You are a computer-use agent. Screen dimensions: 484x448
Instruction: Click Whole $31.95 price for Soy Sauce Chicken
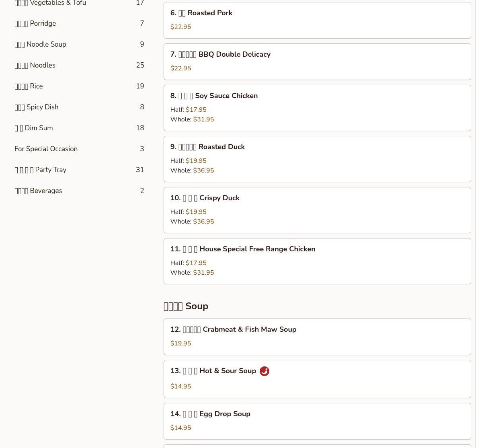click(x=203, y=119)
